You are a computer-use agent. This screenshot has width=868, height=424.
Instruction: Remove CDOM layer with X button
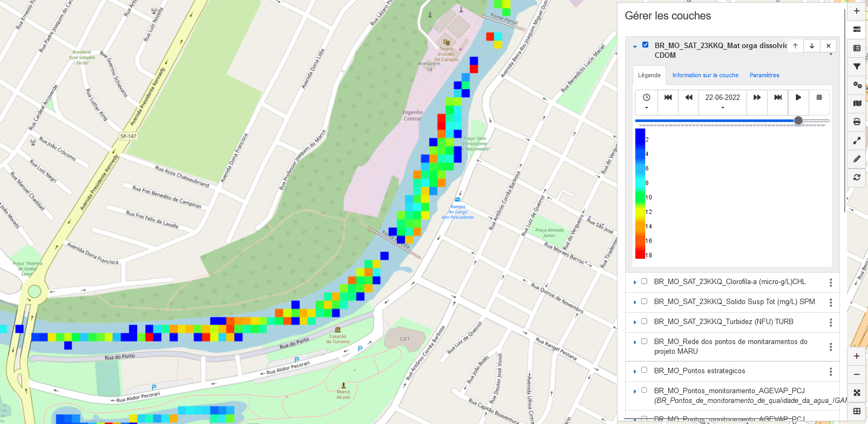pos(829,46)
